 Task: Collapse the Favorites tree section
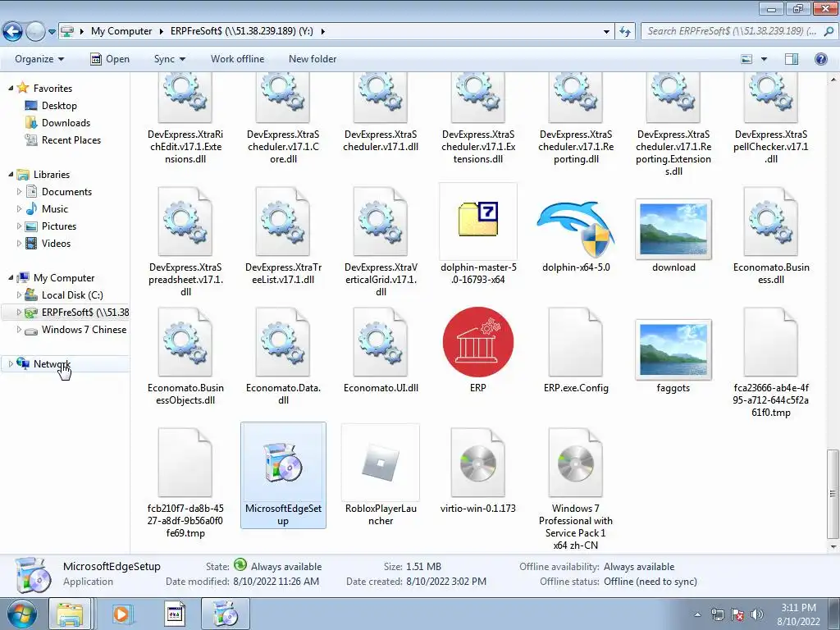[x=11, y=88]
